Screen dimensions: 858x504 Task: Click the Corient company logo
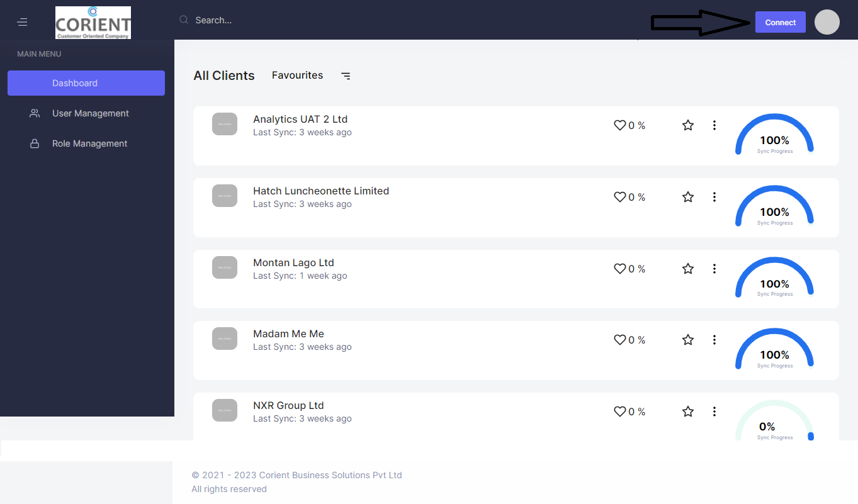point(93,23)
